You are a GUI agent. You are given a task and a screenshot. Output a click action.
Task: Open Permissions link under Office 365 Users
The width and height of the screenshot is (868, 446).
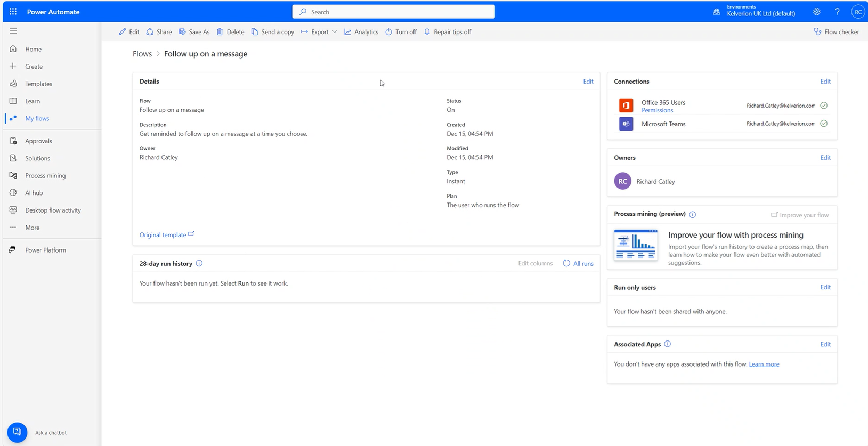coord(657,110)
